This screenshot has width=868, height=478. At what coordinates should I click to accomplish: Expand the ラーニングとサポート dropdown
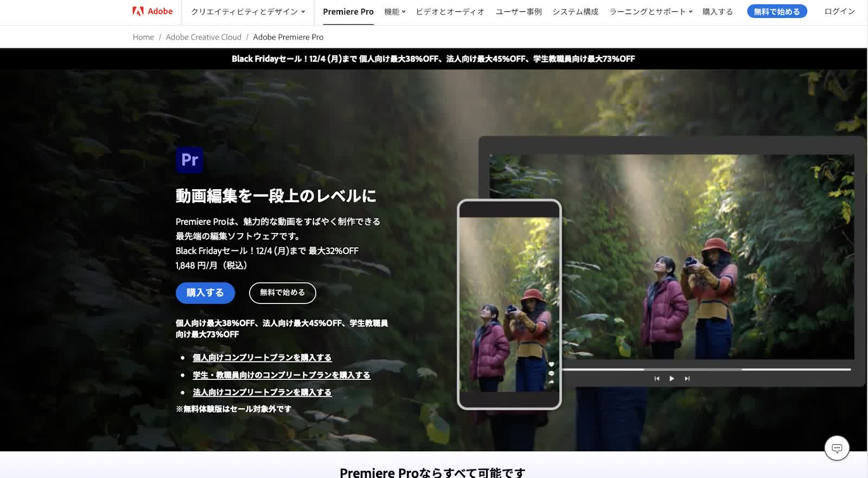click(x=651, y=11)
